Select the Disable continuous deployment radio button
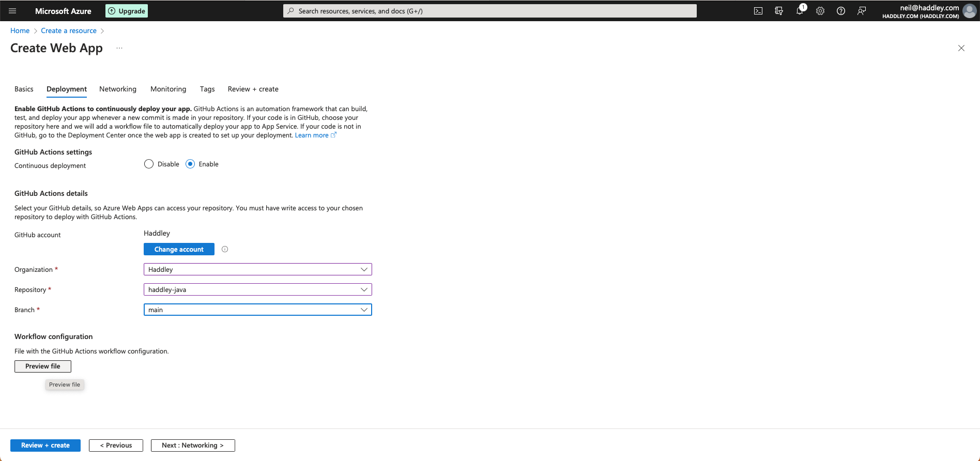The image size is (980, 461). click(x=149, y=164)
